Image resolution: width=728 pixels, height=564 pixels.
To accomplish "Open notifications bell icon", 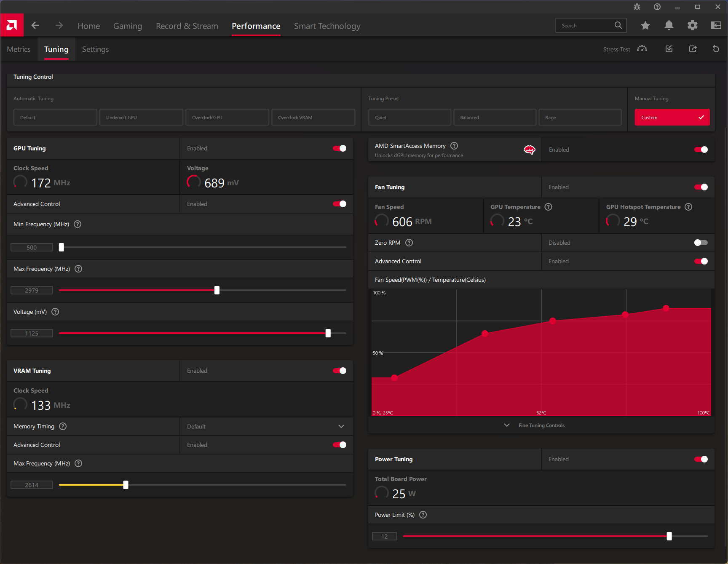I will click(669, 26).
